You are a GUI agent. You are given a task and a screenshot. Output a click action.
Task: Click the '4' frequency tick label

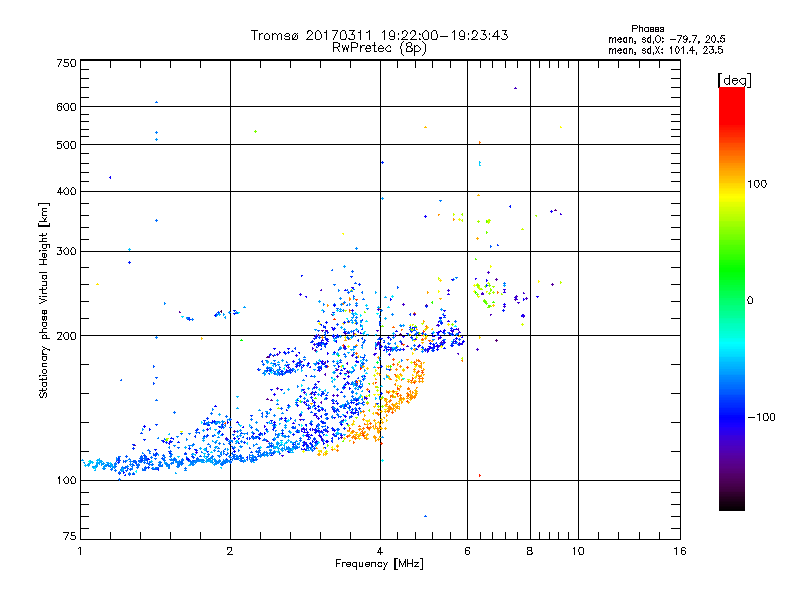click(x=380, y=551)
